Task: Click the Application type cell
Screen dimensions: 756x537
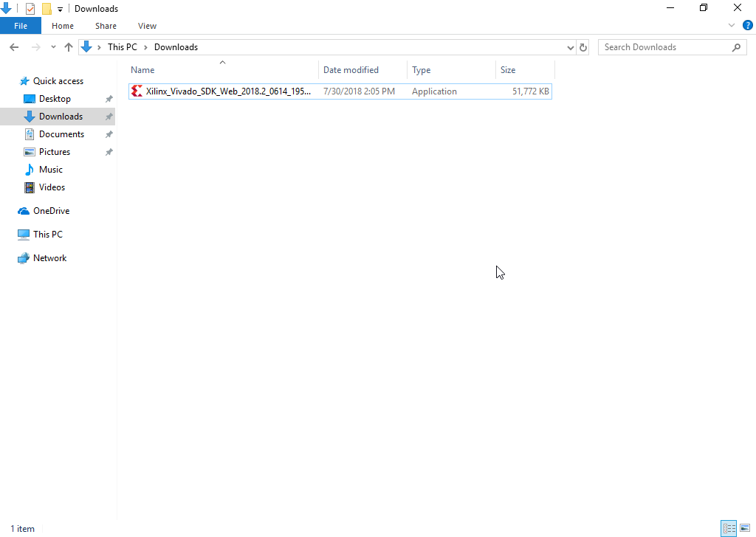Action: point(434,91)
